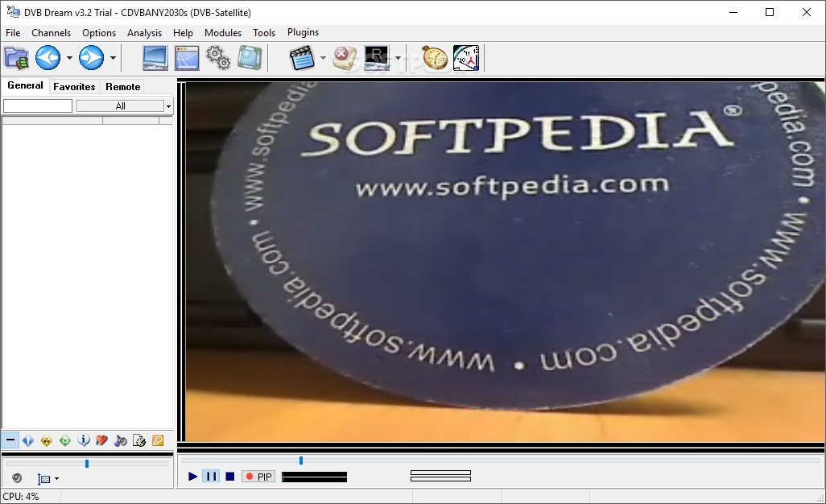Open the Help menu

coord(183,33)
